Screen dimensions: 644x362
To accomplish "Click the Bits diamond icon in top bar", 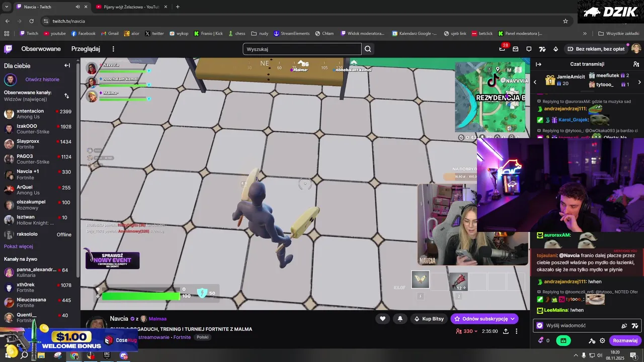I will click(555, 49).
